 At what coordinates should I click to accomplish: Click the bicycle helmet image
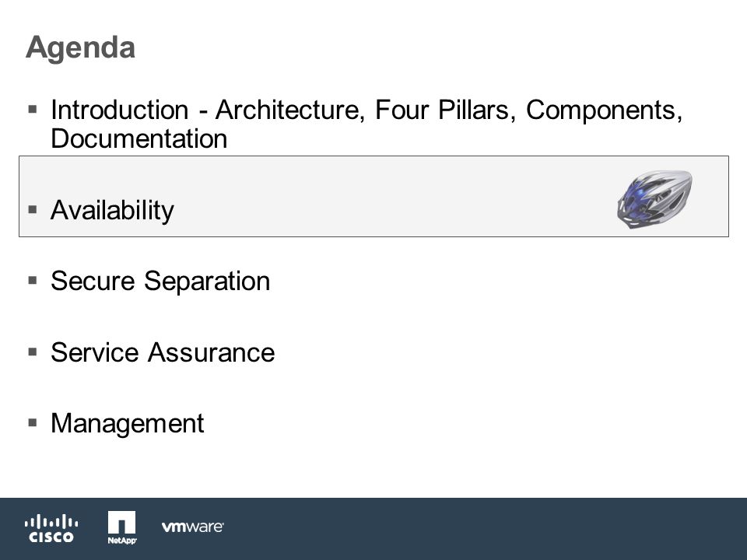coord(654,199)
